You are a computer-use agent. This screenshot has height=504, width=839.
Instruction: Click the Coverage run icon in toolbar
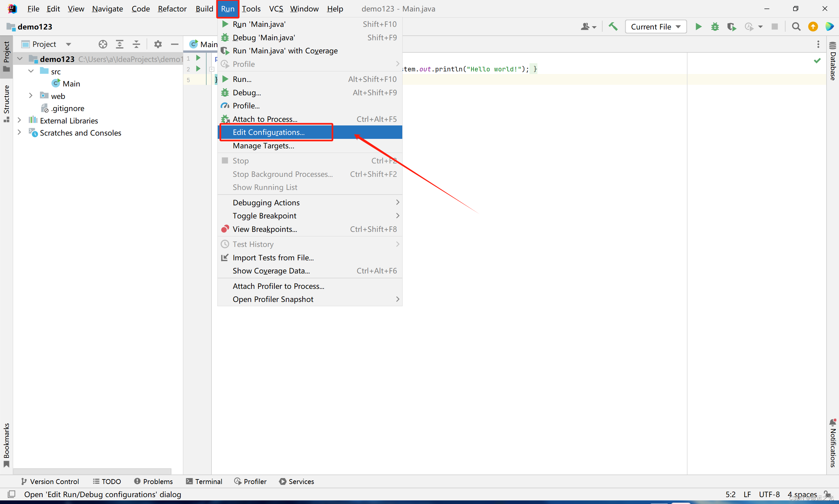pyautogui.click(x=732, y=27)
